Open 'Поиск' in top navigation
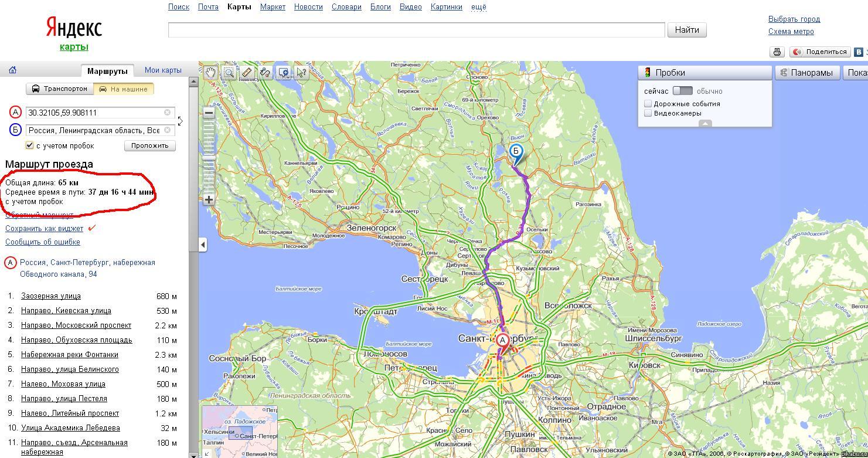This screenshot has width=868, height=458. pos(179,7)
